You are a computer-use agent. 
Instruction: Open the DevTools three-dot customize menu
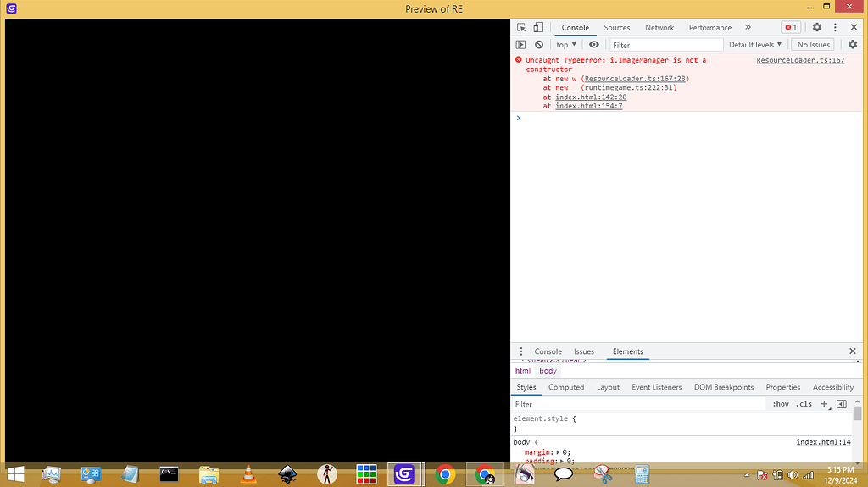click(836, 28)
